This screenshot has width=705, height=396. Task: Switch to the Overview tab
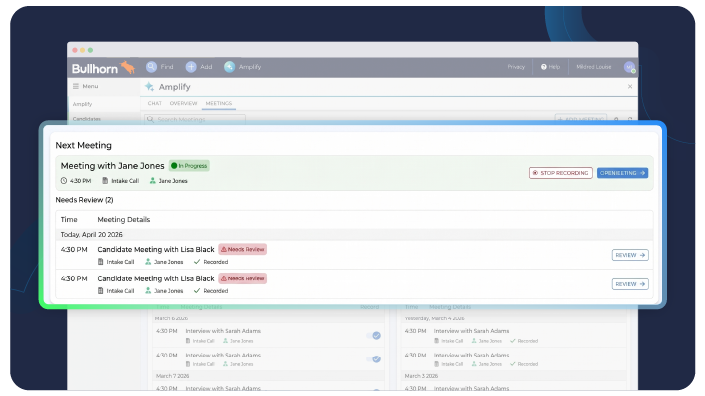point(183,103)
